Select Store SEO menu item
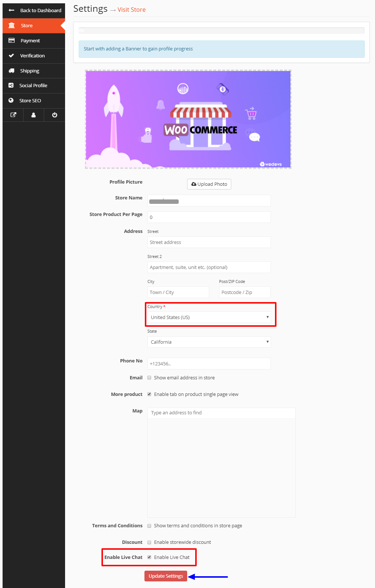Screen dimensions: 375x588 point(34,100)
